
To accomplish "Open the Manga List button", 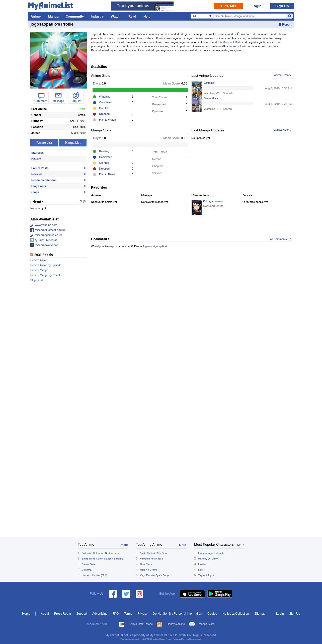I will click(73, 143).
